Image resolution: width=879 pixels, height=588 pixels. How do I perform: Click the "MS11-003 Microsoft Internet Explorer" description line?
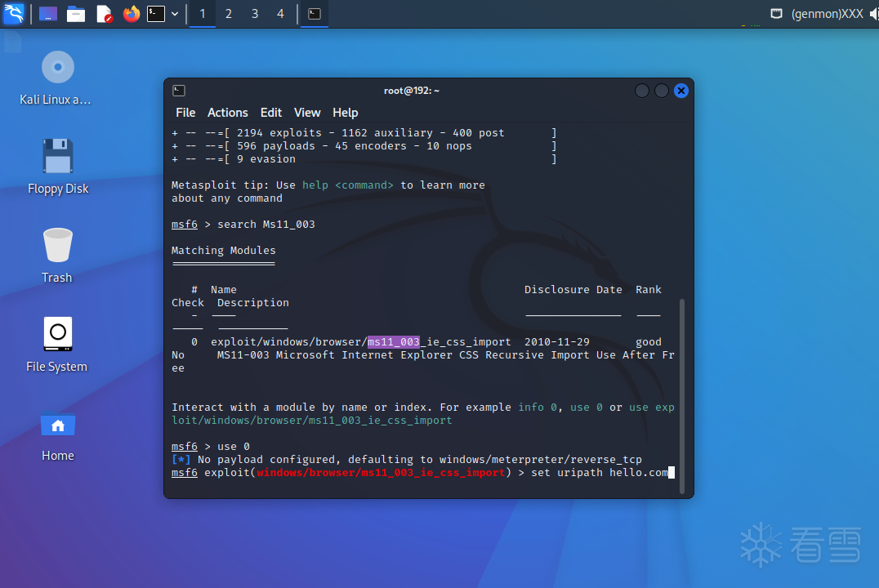[x=446, y=354]
